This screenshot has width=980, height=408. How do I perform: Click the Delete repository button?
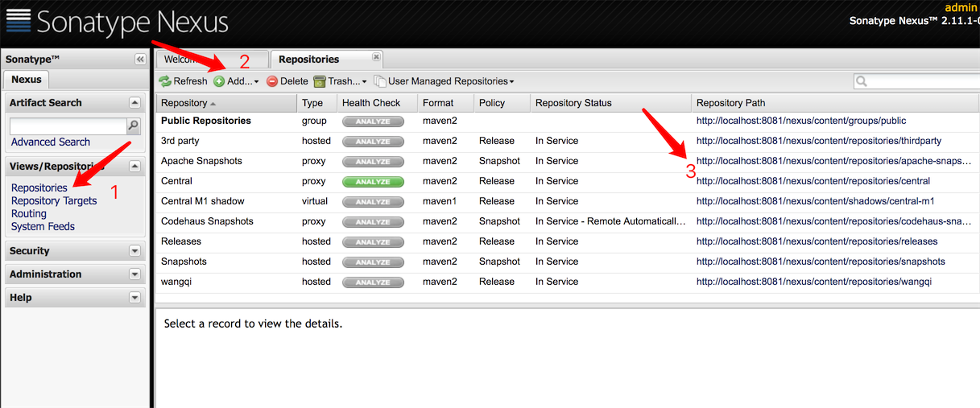tap(287, 81)
